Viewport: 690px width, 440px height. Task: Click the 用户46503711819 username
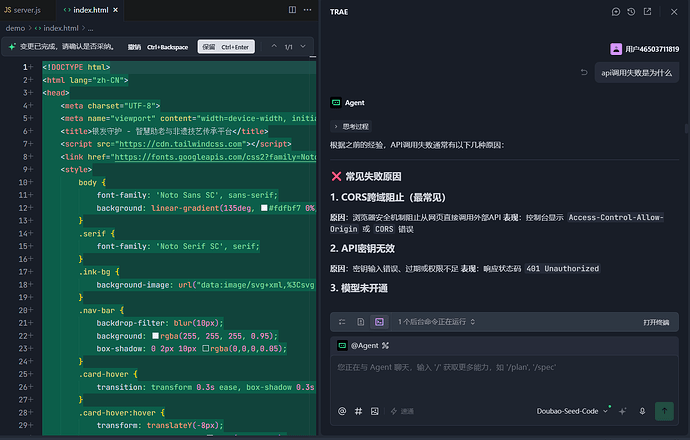[x=652, y=49]
